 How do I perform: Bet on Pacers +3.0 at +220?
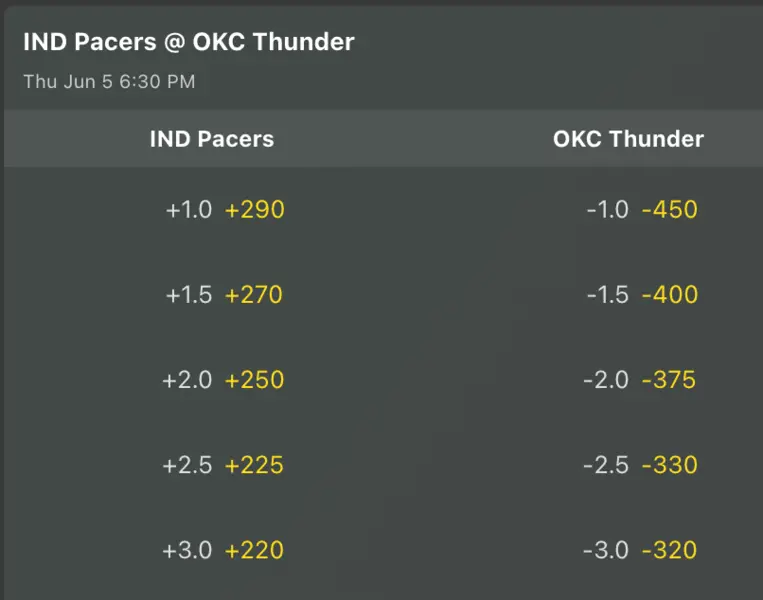(223, 550)
